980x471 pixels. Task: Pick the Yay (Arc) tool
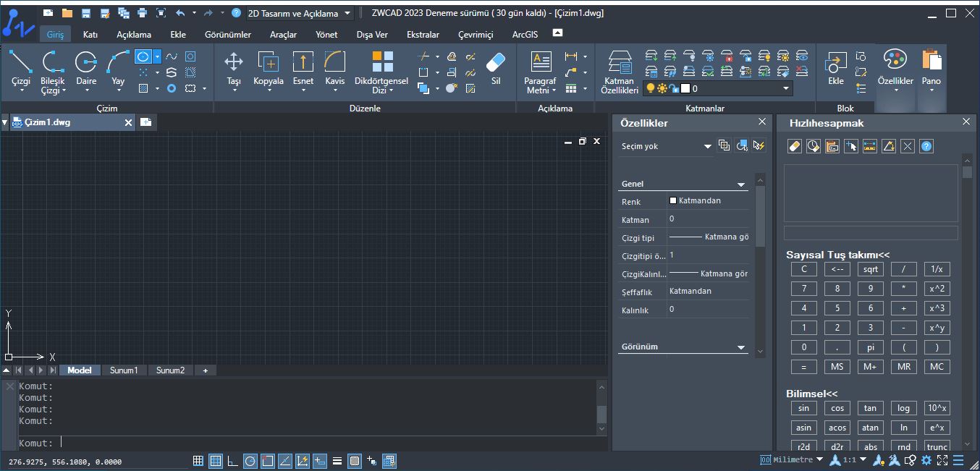point(118,69)
